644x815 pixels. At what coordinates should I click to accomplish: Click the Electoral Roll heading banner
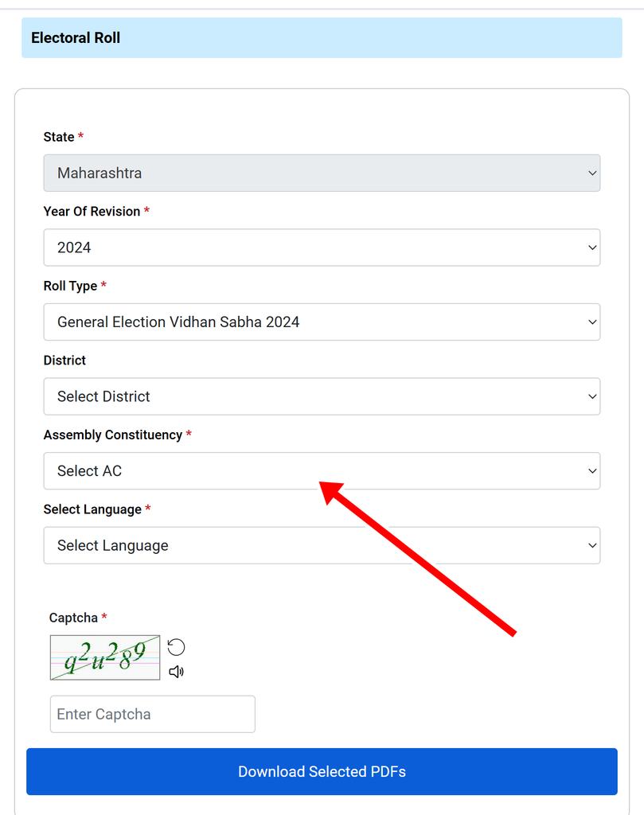pyautogui.click(x=322, y=37)
